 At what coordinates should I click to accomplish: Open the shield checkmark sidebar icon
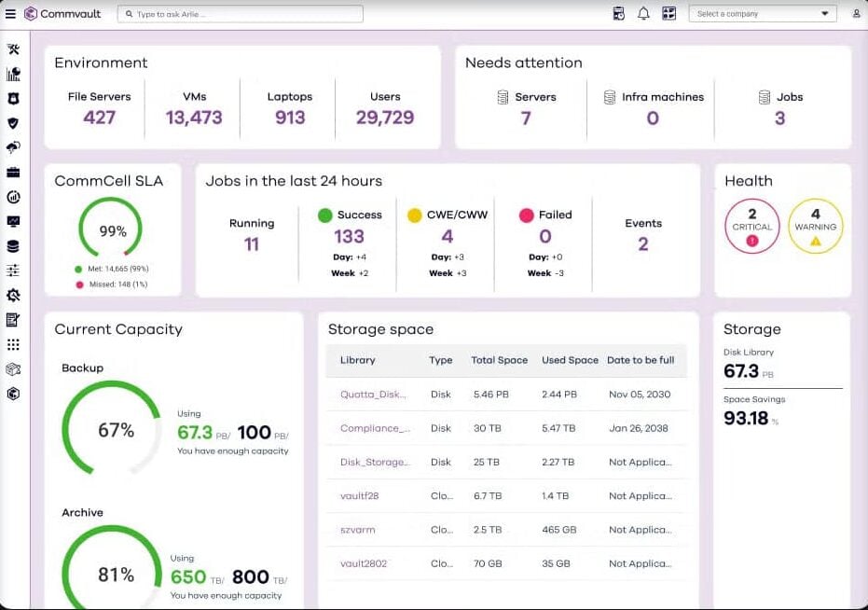13,123
